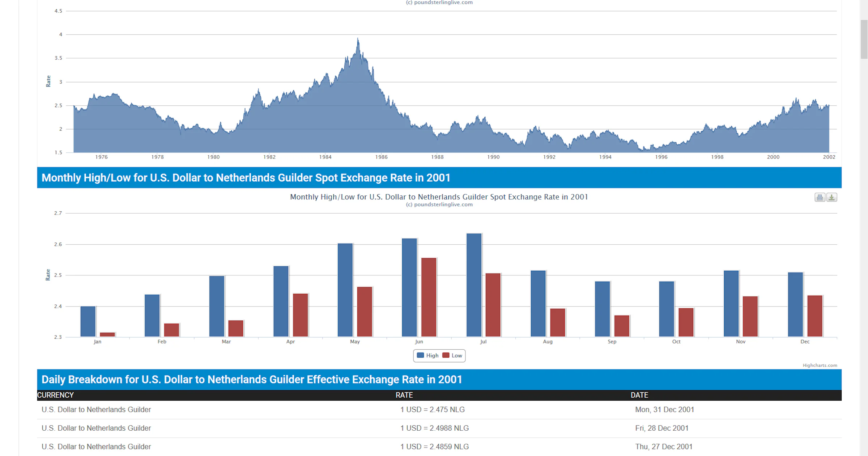Click the page vertical scrollbar thumb

[864, 39]
